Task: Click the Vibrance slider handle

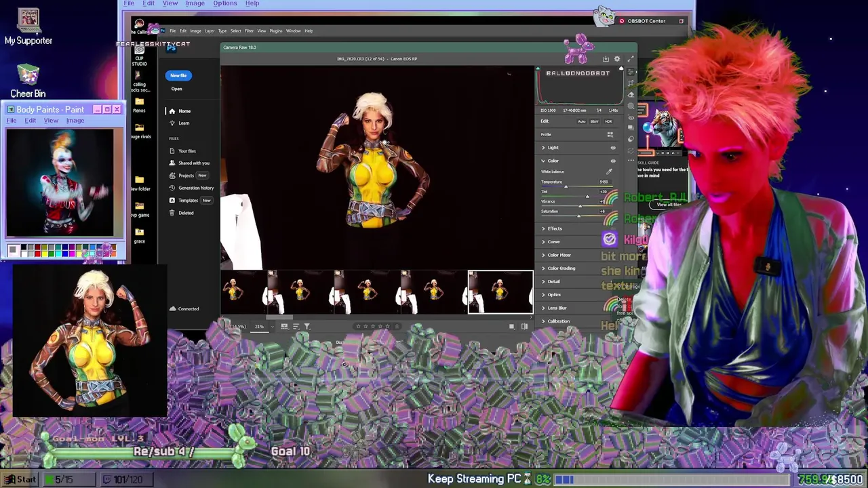Action: click(580, 206)
